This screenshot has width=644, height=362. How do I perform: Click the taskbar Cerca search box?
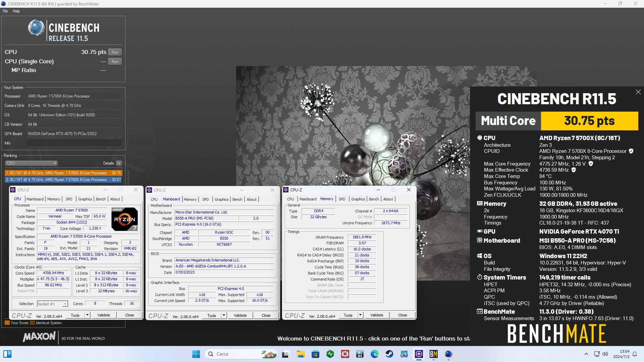tap(241, 354)
